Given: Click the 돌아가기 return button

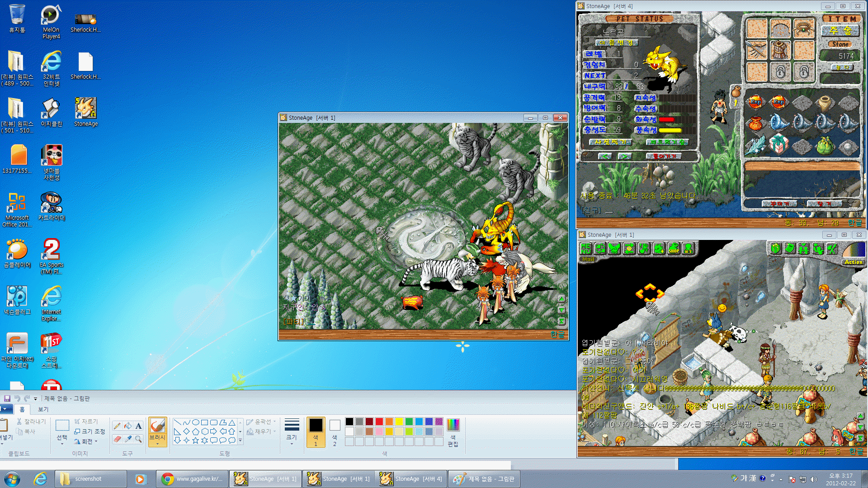Looking at the screenshot, I should [x=664, y=156].
